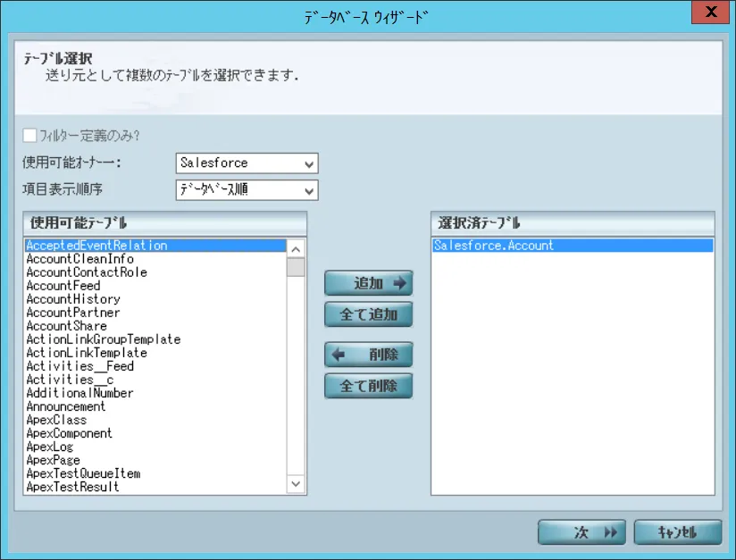
Task: Close the データベース ウィザード dialog
Action: click(x=709, y=13)
